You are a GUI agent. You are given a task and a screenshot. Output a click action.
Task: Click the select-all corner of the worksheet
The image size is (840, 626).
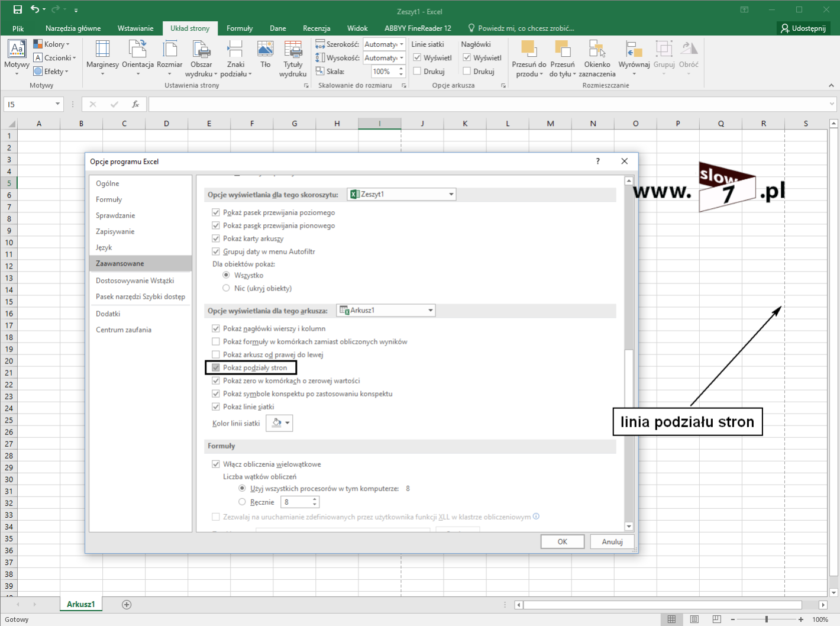11,123
